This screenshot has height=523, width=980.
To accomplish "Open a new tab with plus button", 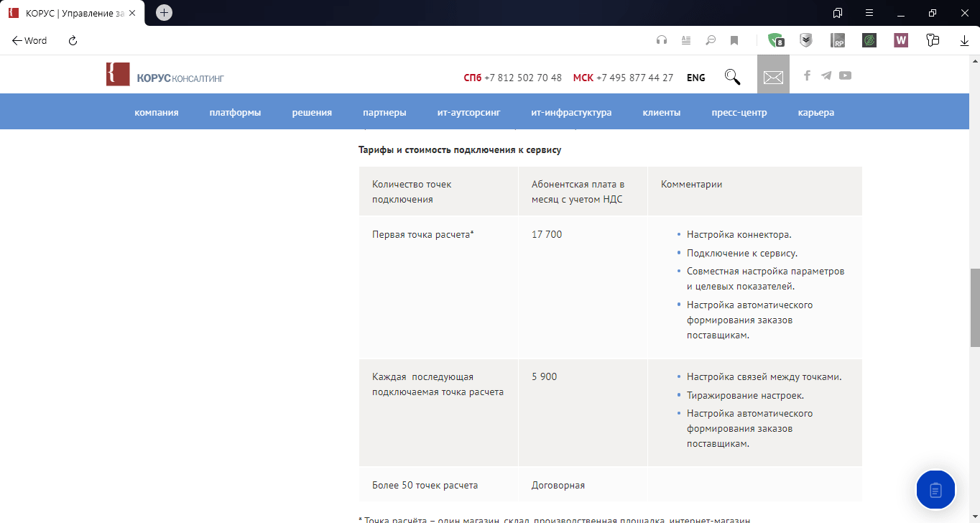I will tap(164, 13).
